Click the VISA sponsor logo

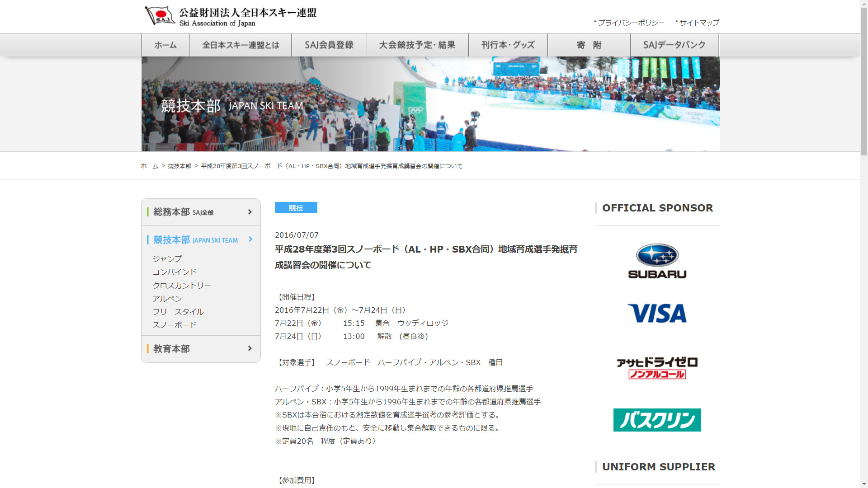[657, 313]
